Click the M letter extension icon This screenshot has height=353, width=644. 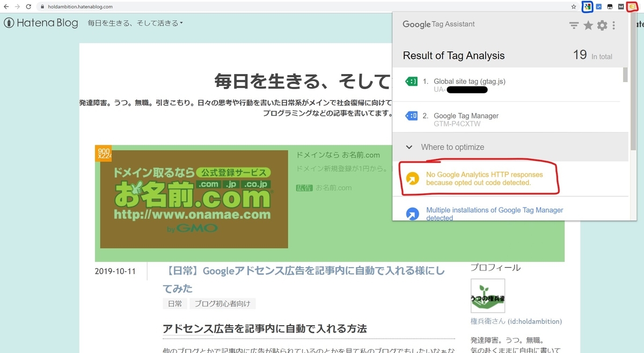[x=621, y=6]
